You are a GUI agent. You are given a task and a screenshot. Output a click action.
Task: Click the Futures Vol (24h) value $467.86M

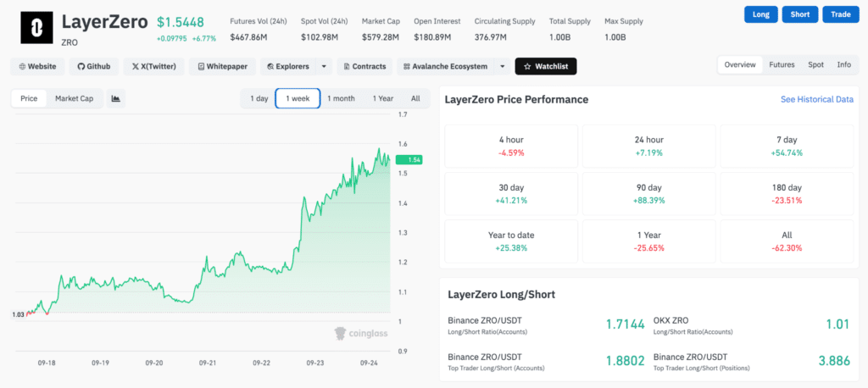pyautogui.click(x=247, y=37)
